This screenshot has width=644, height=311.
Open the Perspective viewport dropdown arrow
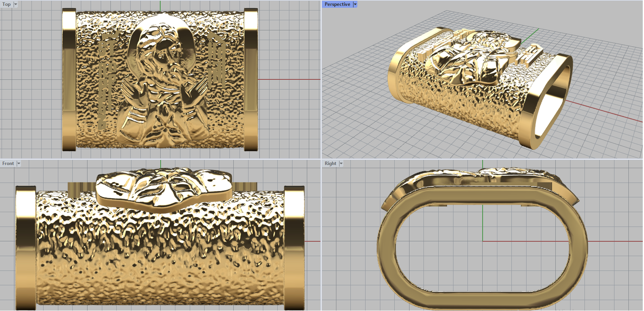355,4
